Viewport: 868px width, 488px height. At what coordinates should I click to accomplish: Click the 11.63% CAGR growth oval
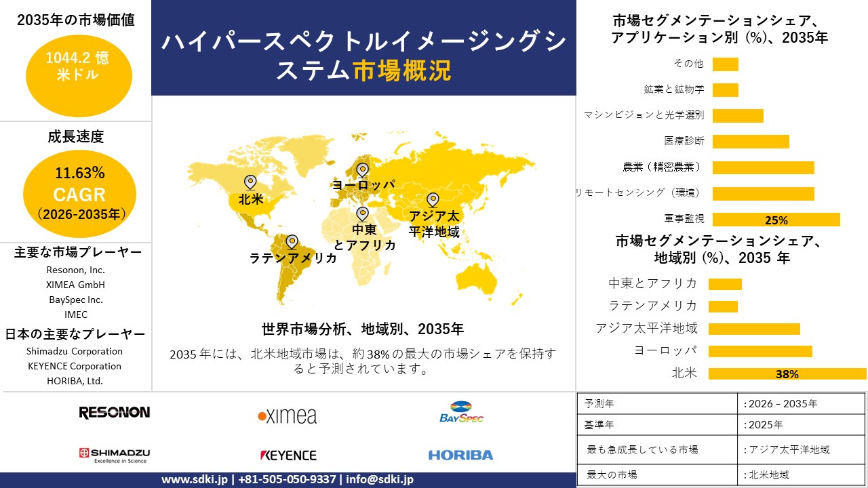point(79,195)
